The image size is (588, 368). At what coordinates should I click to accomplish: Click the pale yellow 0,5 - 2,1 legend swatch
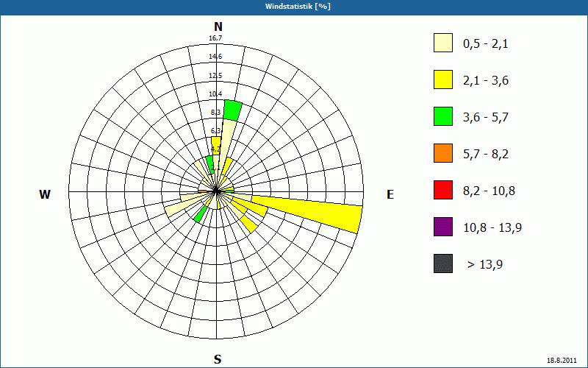pos(443,43)
